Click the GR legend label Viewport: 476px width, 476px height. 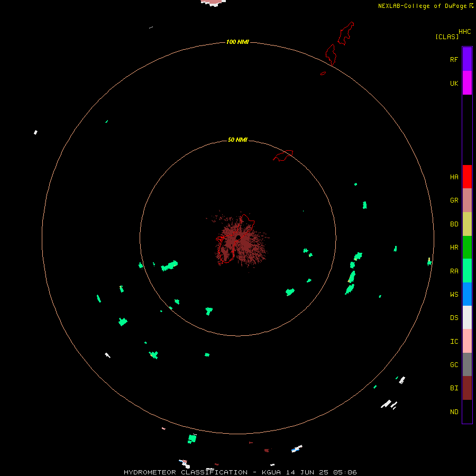click(454, 200)
